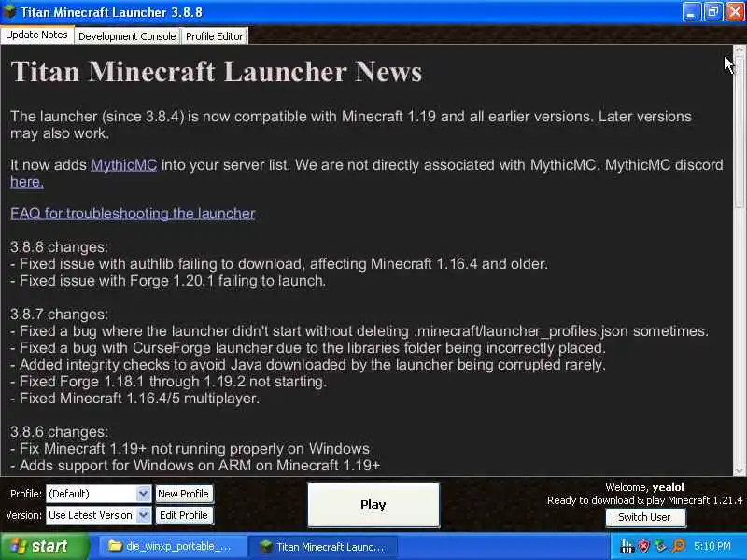This screenshot has width=747, height=560.
Task: Click the '3.8.6 changes:' line
Action: [60, 432]
